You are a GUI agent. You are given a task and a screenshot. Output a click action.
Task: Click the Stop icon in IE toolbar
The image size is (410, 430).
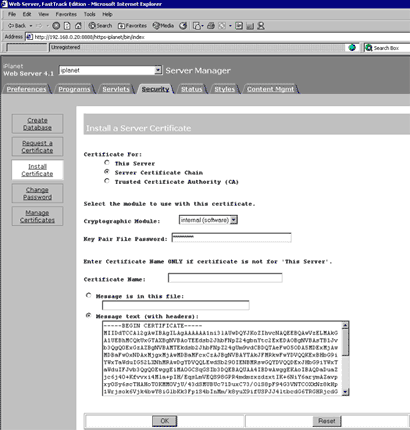tap(56, 26)
